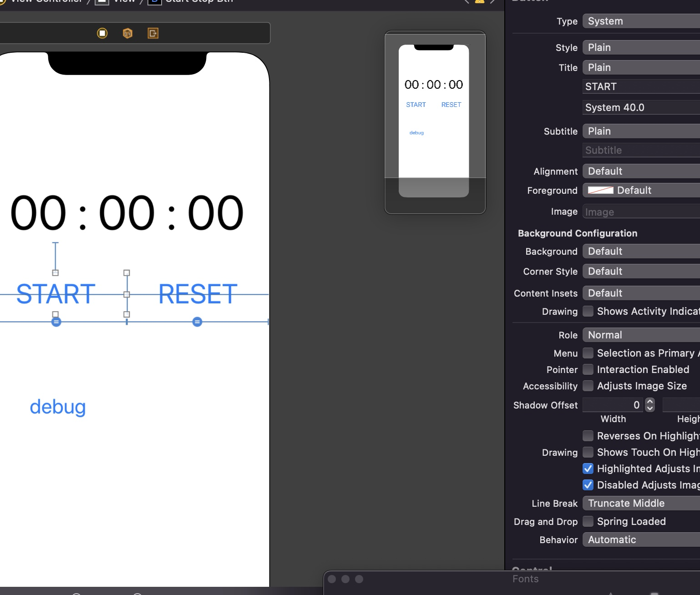The height and width of the screenshot is (595, 700).
Task: Click the selection handle above START
Action: [x=56, y=273]
